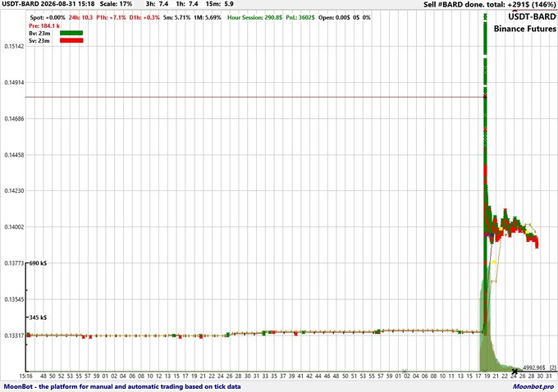This screenshot has height=392, width=558.
Task: Click the 'Scale: 17%' value in the header
Action: point(116,4)
